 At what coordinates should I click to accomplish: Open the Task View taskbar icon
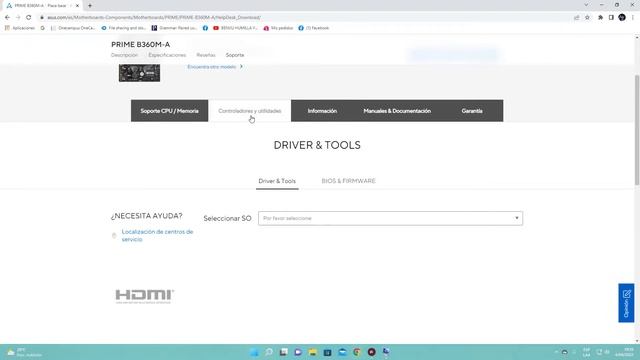(x=283, y=352)
